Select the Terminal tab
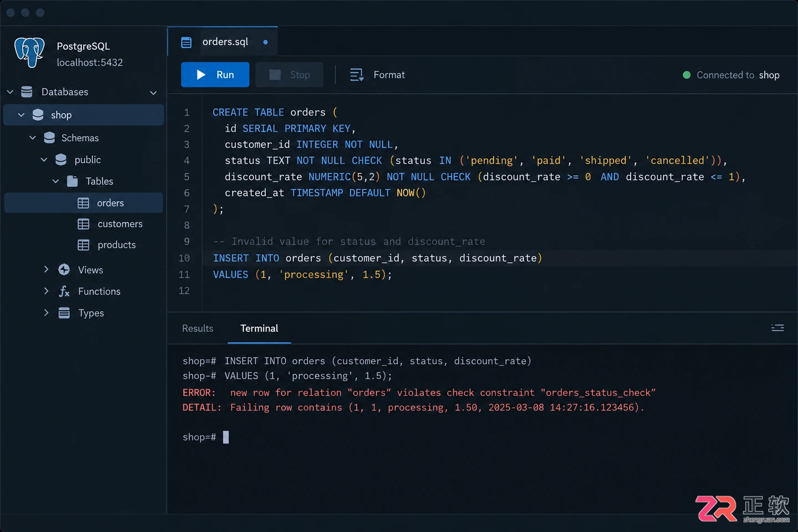798x532 pixels. [x=259, y=329]
